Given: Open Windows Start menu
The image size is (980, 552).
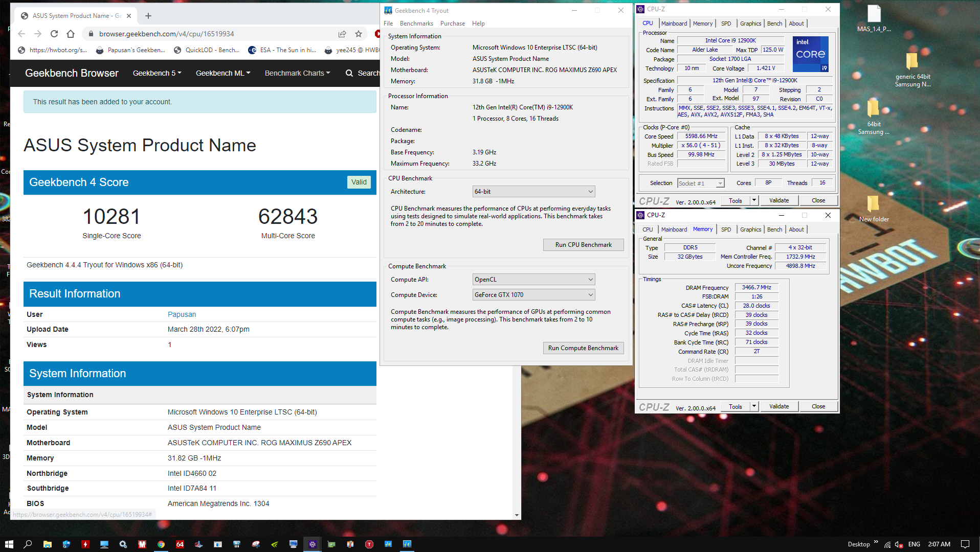Looking at the screenshot, I should [x=9, y=544].
